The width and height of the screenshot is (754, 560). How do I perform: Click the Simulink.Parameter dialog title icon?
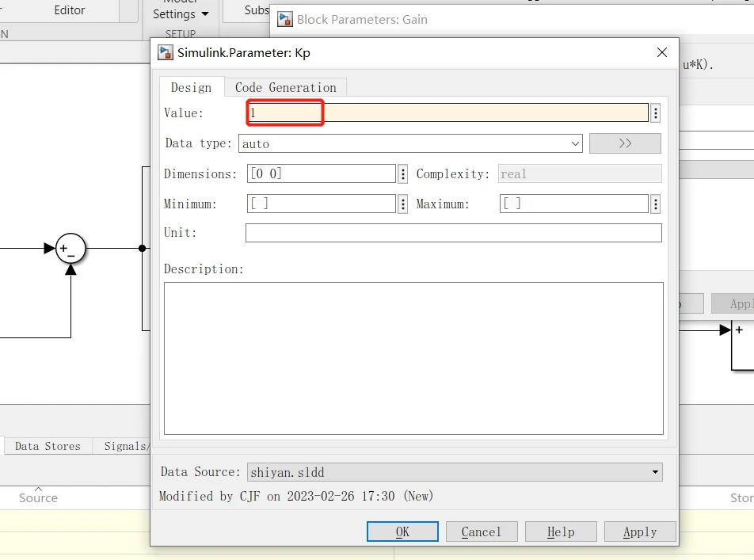point(166,52)
